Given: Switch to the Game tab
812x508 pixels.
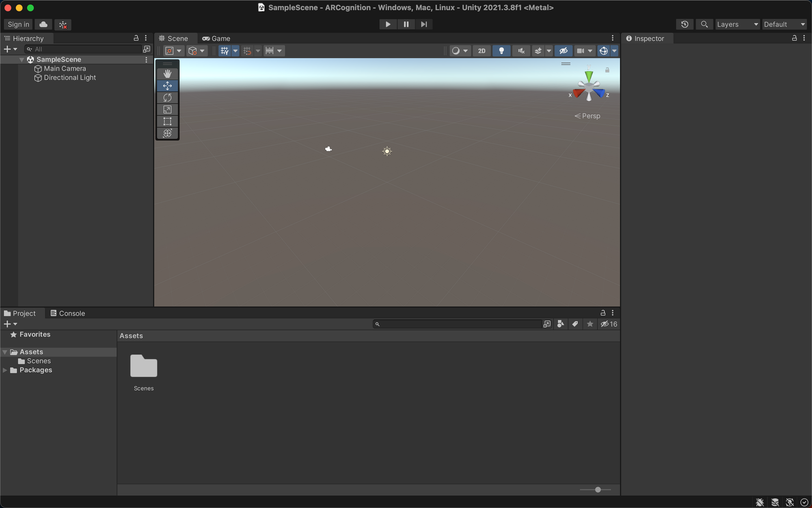Looking at the screenshot, I should click(x=220, y=38).
